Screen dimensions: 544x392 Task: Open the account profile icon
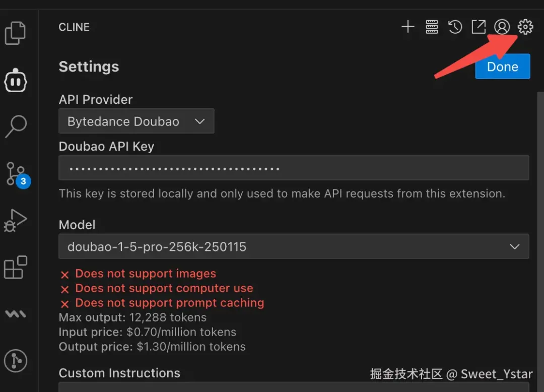pos(502,27)
